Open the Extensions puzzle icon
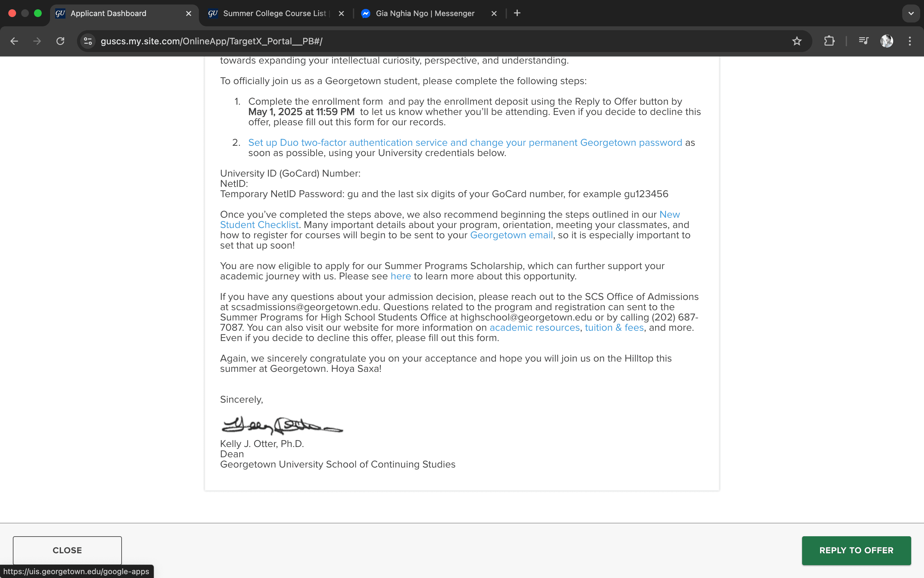 pyautogui.click(x=829, y=41)
